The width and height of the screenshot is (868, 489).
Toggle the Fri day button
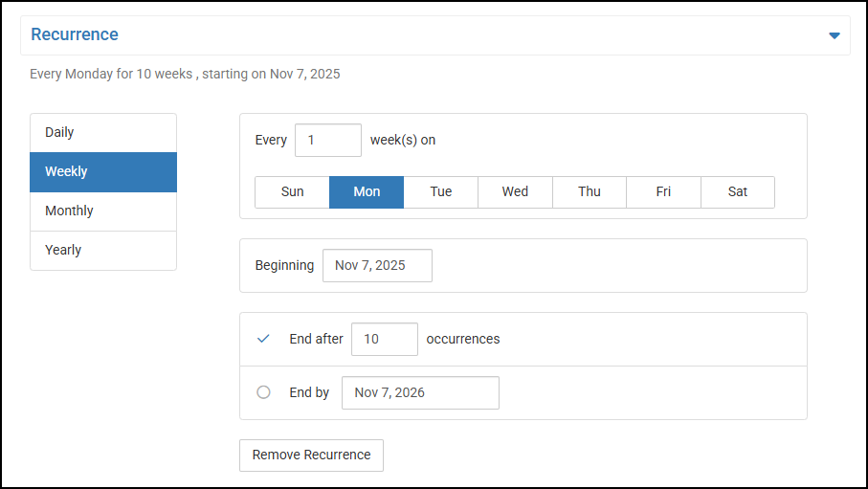coord(663,192)
